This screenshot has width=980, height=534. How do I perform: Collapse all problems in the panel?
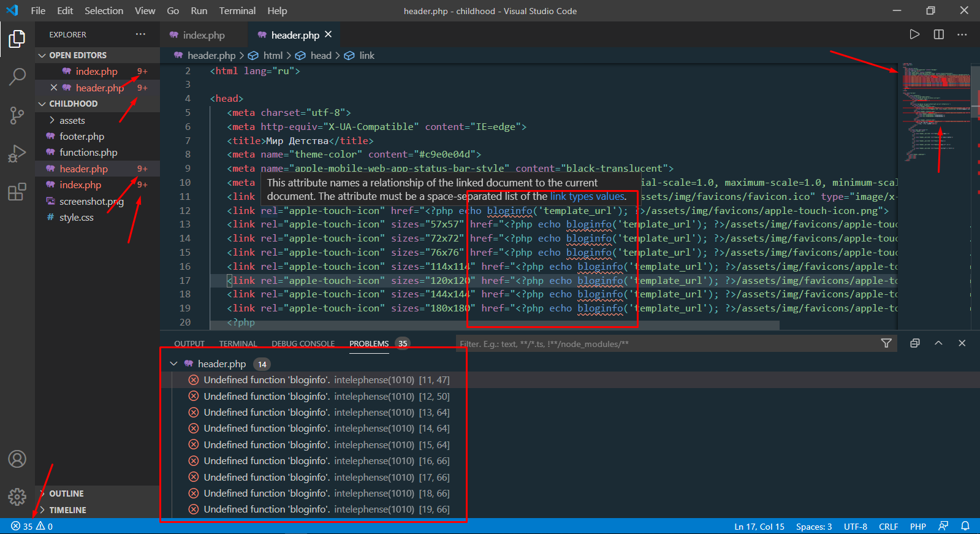(914, 343)
